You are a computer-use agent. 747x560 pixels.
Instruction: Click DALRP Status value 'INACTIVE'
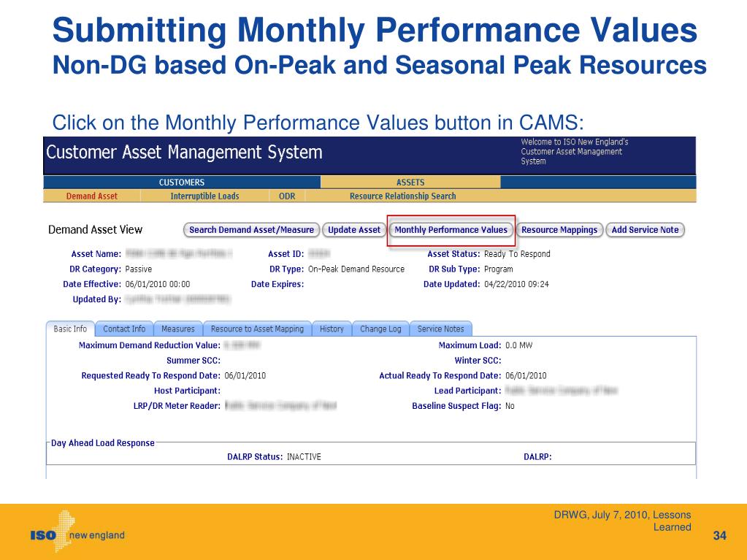click(x=304, y=457)
